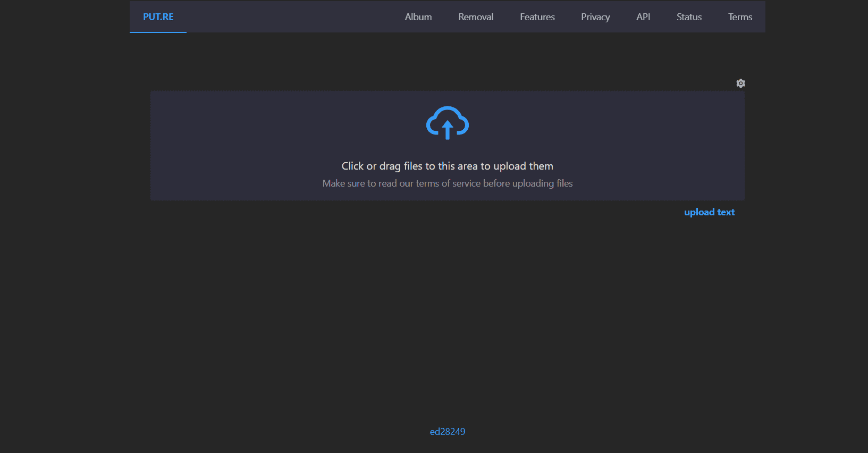The width and height of the screenshot is (868, 453).
Task: Open the Features tab
Action: tap(537, 17)
